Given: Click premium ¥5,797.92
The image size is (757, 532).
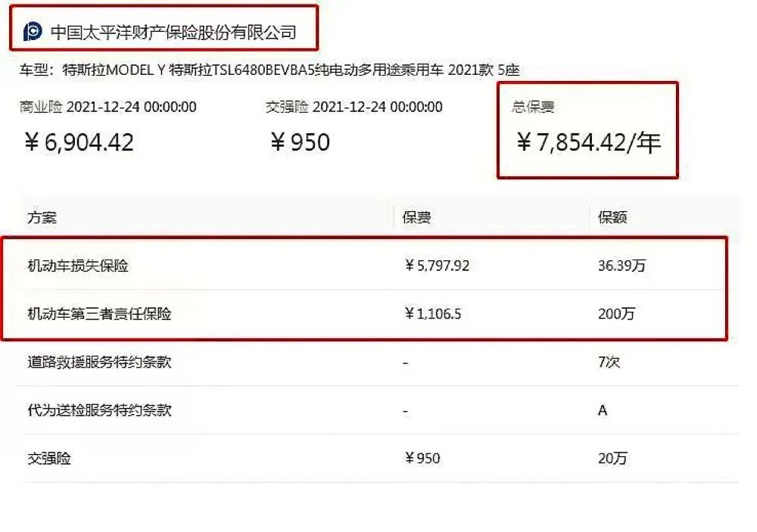Looking at the screenshot, I should (437, 266).
